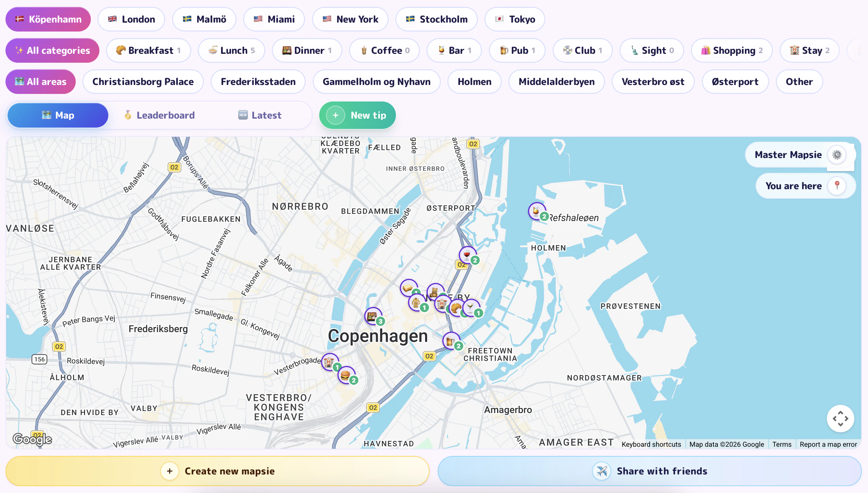Screen dimensions: 868x493
Task: Filter by Holmen area
Action: pos(474,82)
